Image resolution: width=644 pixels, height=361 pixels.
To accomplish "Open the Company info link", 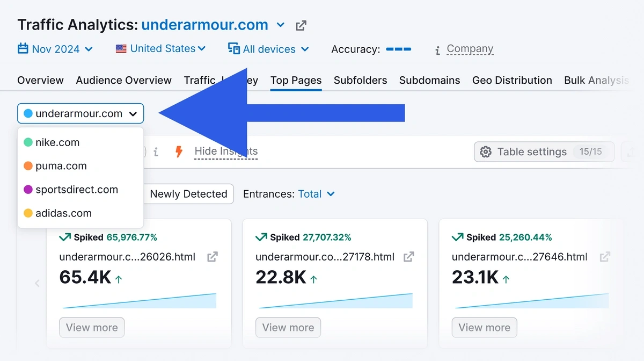I will [470, 49].
